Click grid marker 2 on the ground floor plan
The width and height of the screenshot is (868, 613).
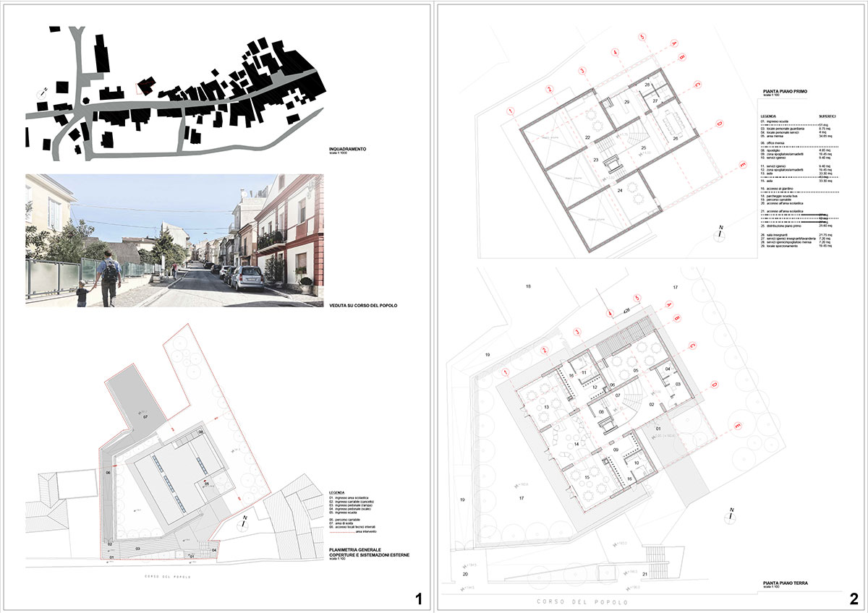[x=544, y=350]
